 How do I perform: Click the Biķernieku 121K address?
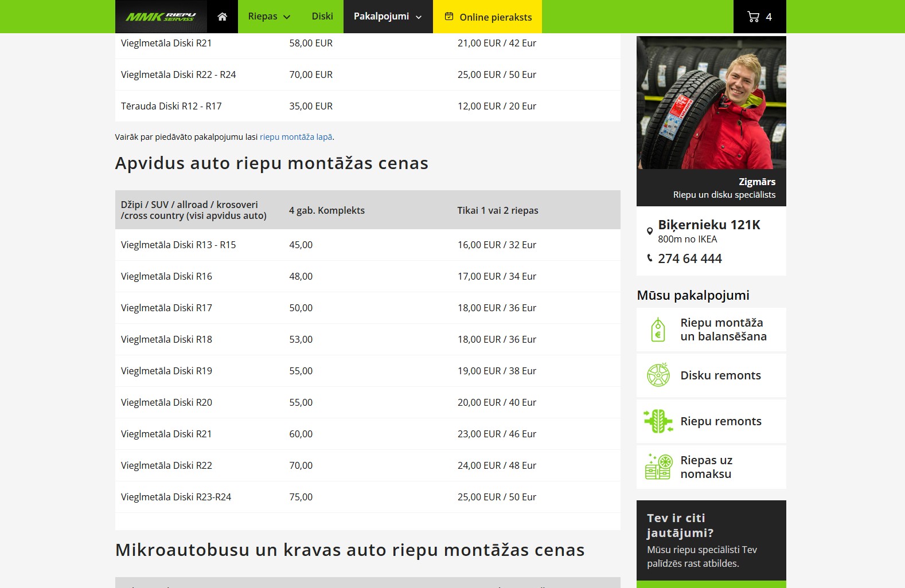tap(709, 225)
